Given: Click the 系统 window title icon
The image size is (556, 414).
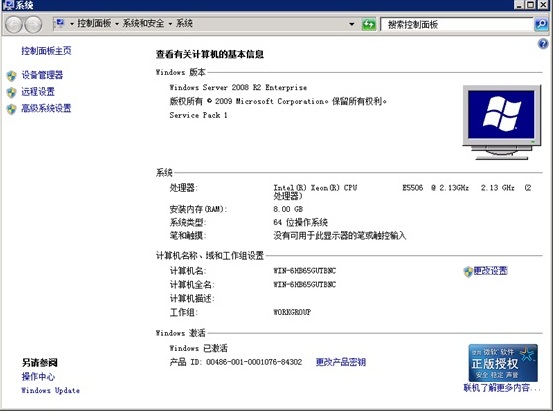Looking at the screenshot, I should pos(8,5).
